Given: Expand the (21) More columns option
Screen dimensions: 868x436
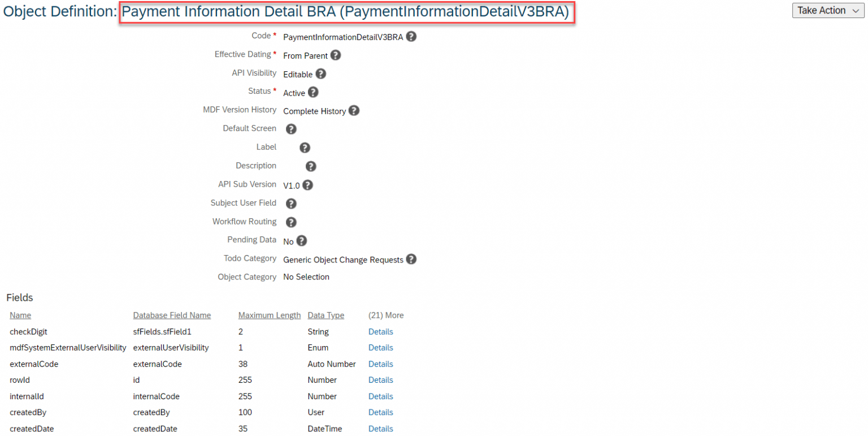Looking at the screenshot, I should (x=386, y=316).
